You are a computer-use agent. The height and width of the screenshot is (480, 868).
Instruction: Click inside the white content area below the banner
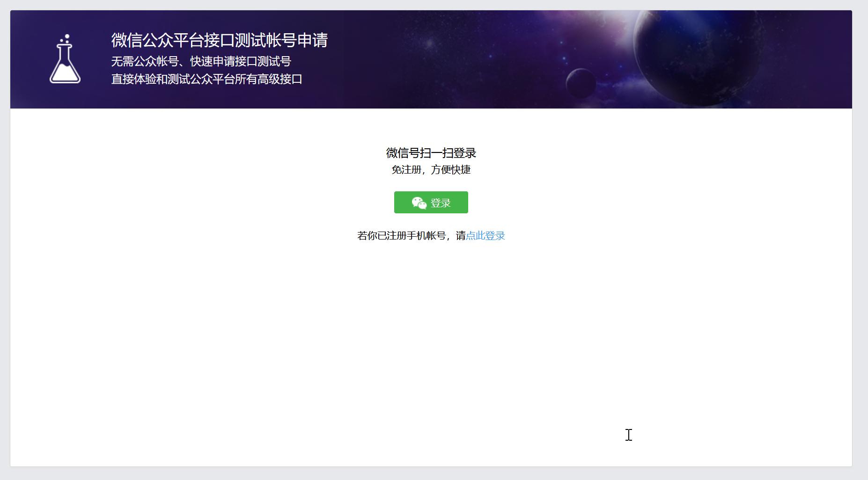pos(431,327)
